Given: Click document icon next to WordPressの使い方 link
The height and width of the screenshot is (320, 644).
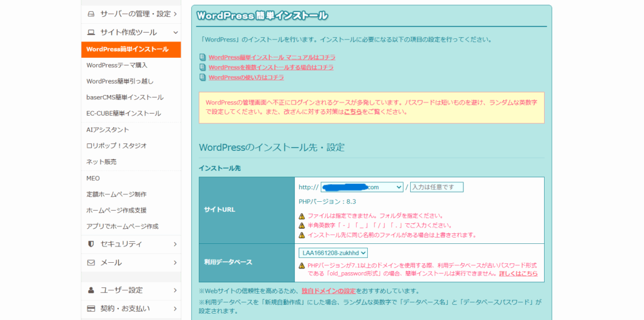Looking at the screenshot, I should click(203, 77).
